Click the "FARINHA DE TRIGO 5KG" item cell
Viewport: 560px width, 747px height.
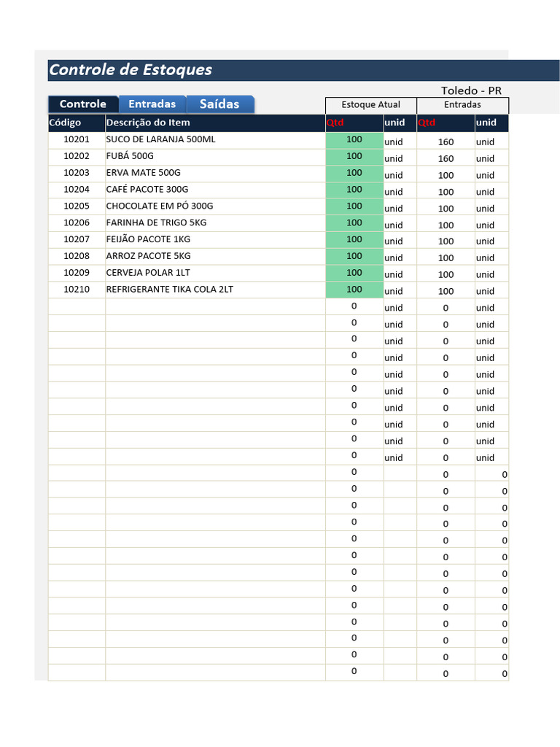coord(156,223)
